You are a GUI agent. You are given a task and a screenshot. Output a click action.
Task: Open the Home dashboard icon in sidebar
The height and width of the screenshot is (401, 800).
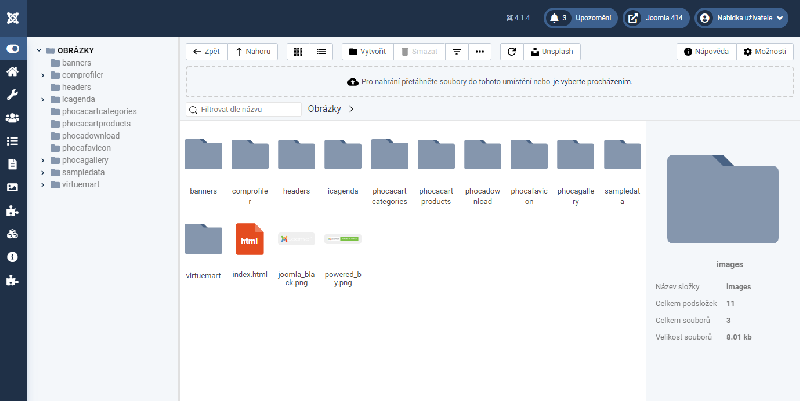(12, 72)
